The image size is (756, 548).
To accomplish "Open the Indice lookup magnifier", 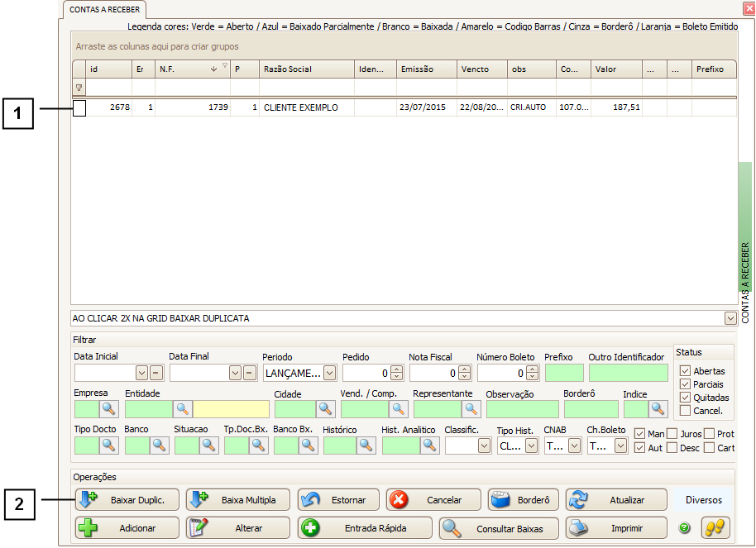I will click(x=658, y=408).
